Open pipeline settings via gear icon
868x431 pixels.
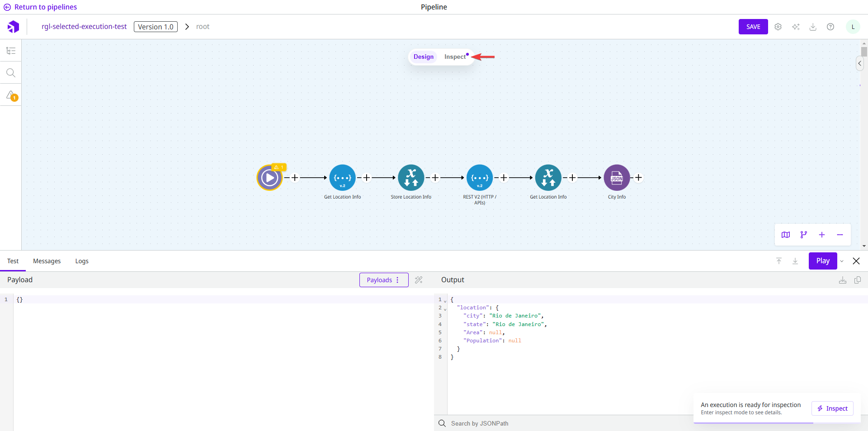click(x=778, y=27)
